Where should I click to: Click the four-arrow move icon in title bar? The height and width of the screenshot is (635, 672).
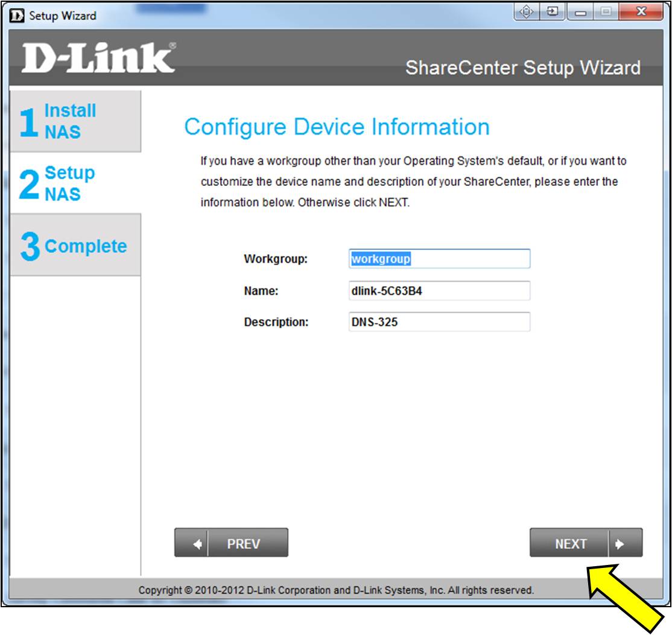526,11
